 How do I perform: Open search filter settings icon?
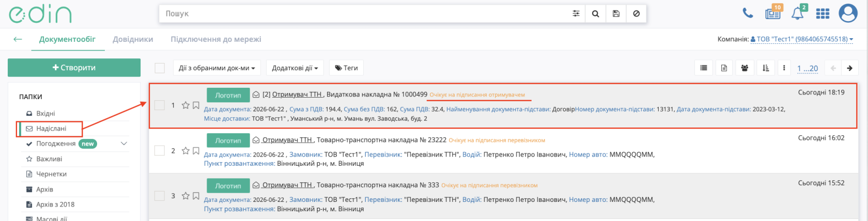point(576,14)
